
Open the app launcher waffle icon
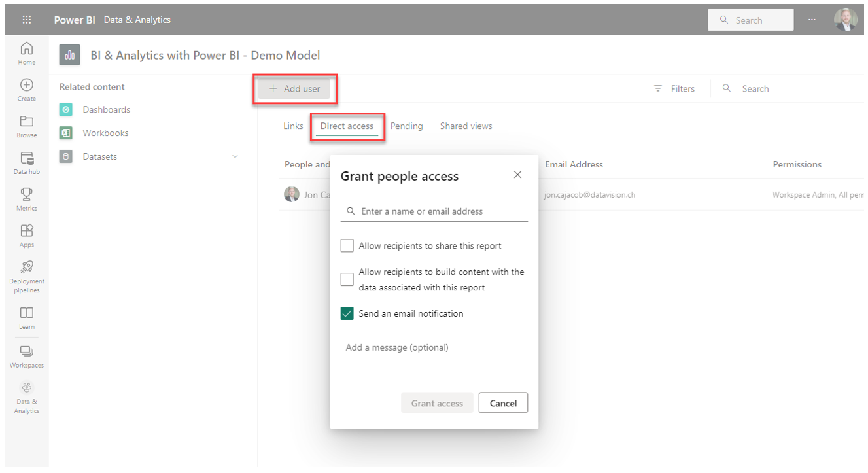tap(27, 20)
